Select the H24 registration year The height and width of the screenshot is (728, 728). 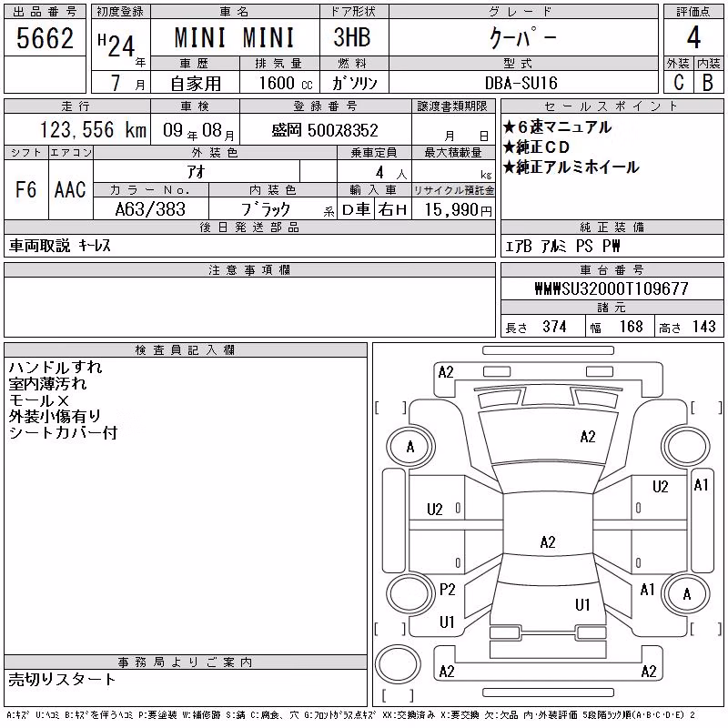coord(116,45)
